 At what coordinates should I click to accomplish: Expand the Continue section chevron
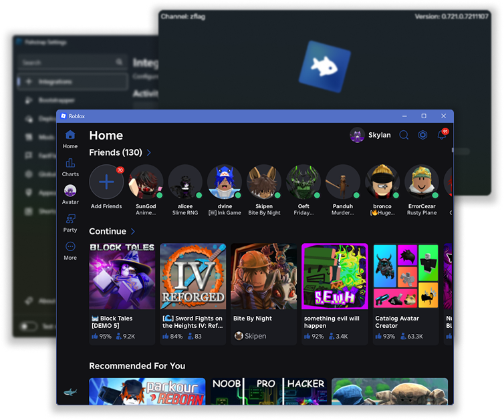(133, 231)
